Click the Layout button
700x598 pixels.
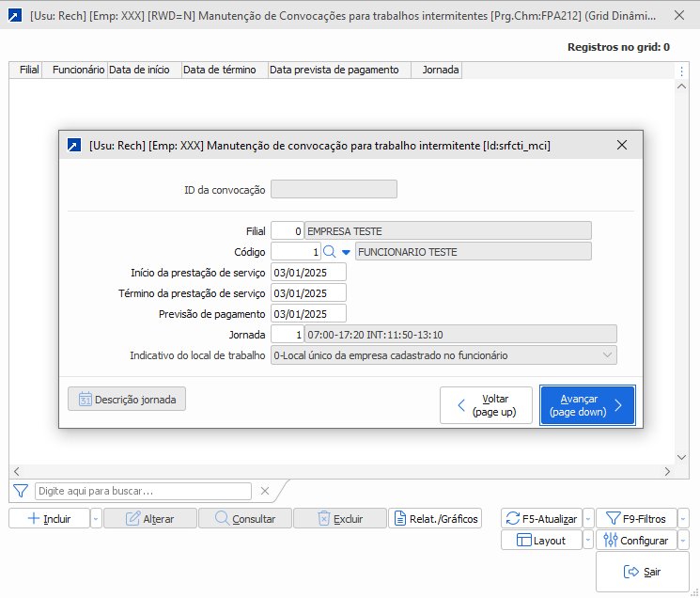tap(541, 540)
